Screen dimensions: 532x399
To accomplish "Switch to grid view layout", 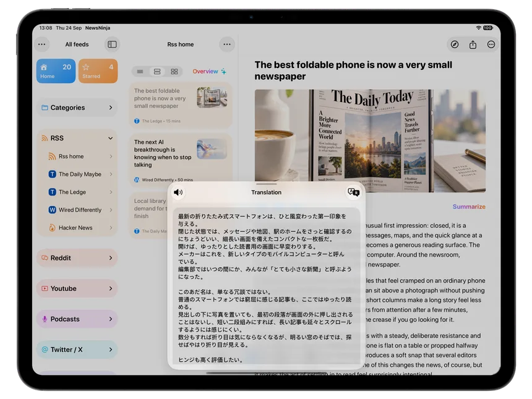I will point(174,71).
